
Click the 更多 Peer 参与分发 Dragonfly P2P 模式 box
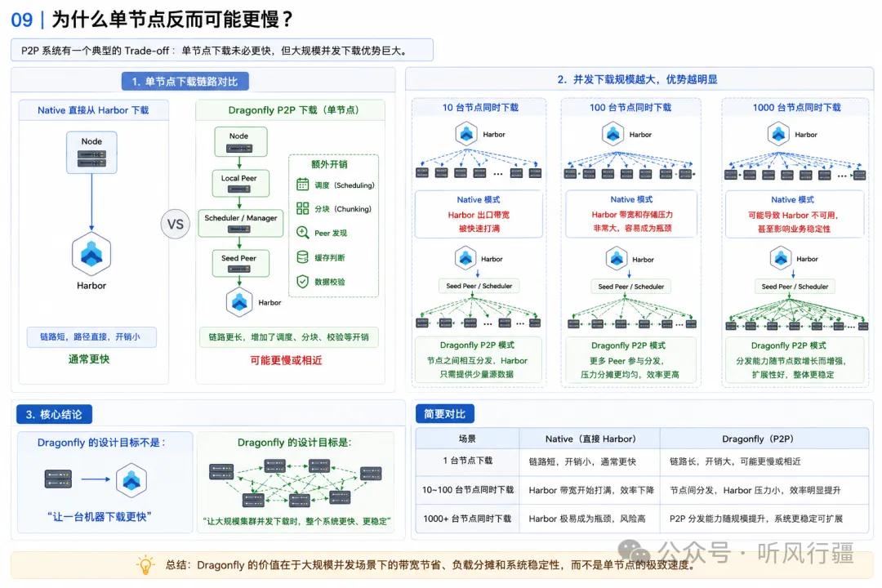click(x=630, y=360)
